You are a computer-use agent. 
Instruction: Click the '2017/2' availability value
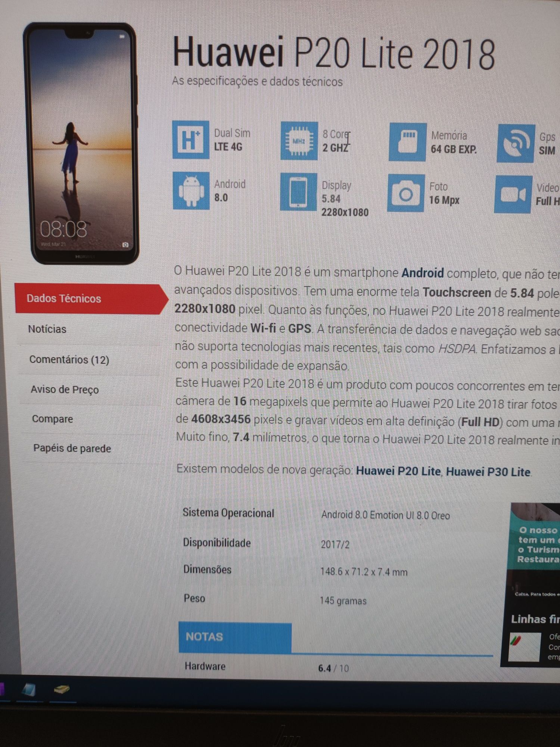click(x=335, y=545)
